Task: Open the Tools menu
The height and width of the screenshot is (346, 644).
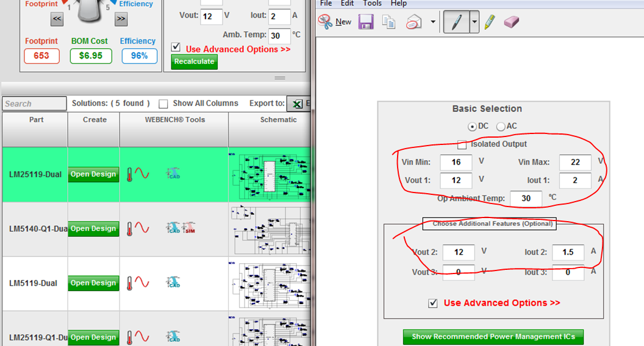Action: coord(372,3)
